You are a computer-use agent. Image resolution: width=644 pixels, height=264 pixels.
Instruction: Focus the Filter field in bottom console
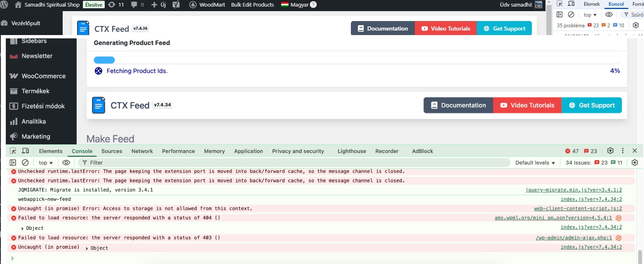tap(294, 163)
